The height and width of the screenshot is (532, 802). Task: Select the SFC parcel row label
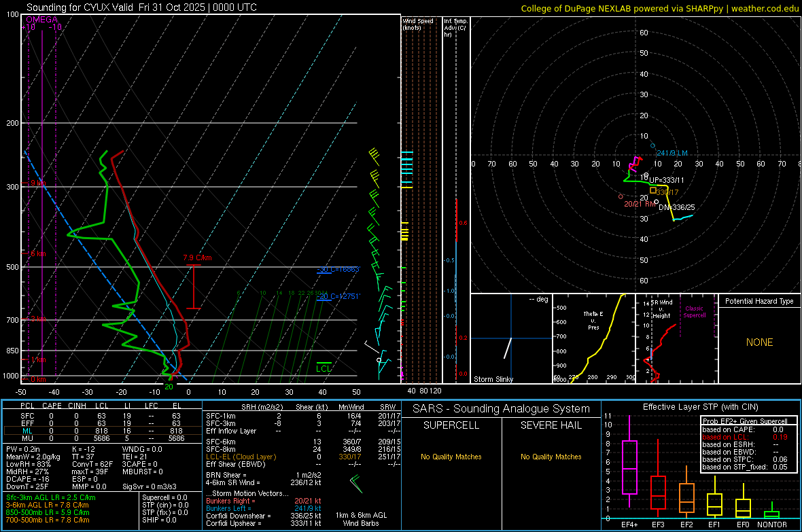tap(27, 416)
